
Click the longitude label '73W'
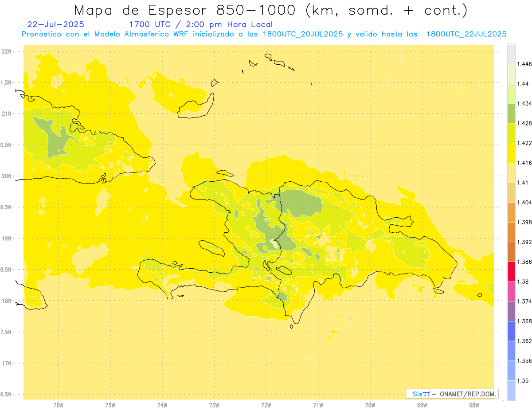(214, 405)
